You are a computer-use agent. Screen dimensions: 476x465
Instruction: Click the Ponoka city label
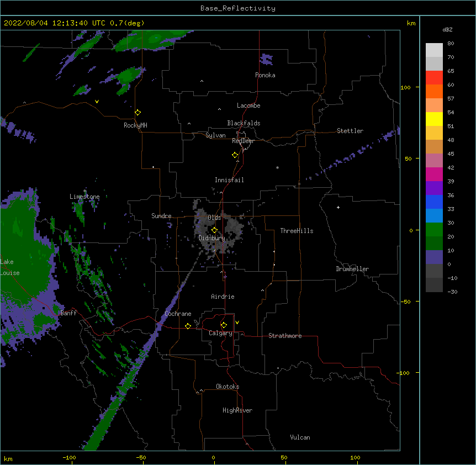coord(265,75)
